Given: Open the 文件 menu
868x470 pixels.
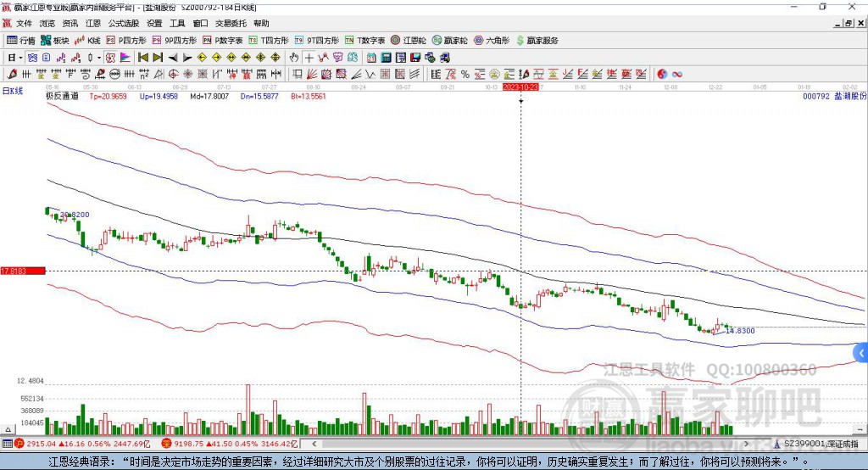Looking at the screenshot, I should point(24,23).
